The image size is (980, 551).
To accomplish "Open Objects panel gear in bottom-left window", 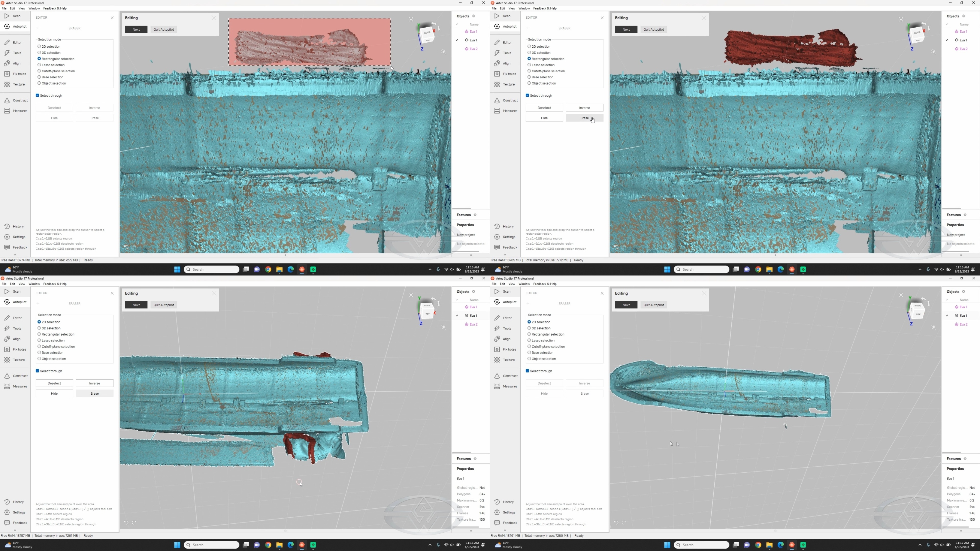I will (x=474, y=292).
